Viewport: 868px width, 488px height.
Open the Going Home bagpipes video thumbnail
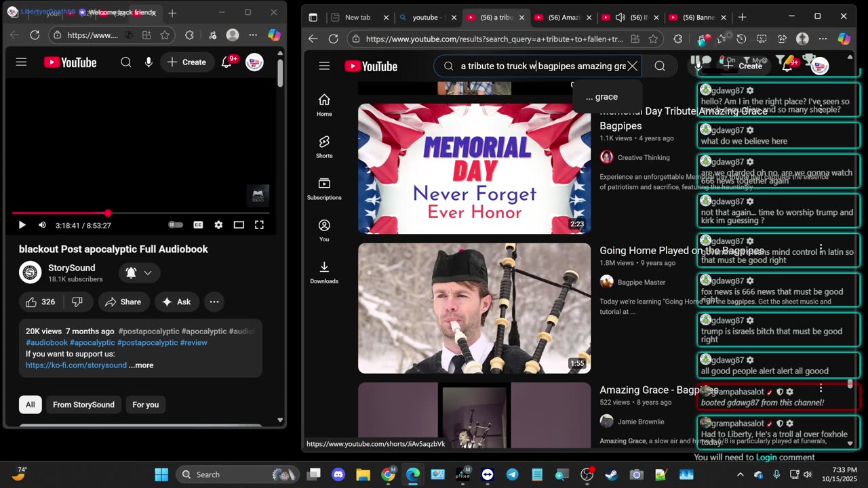coord(474,308)
